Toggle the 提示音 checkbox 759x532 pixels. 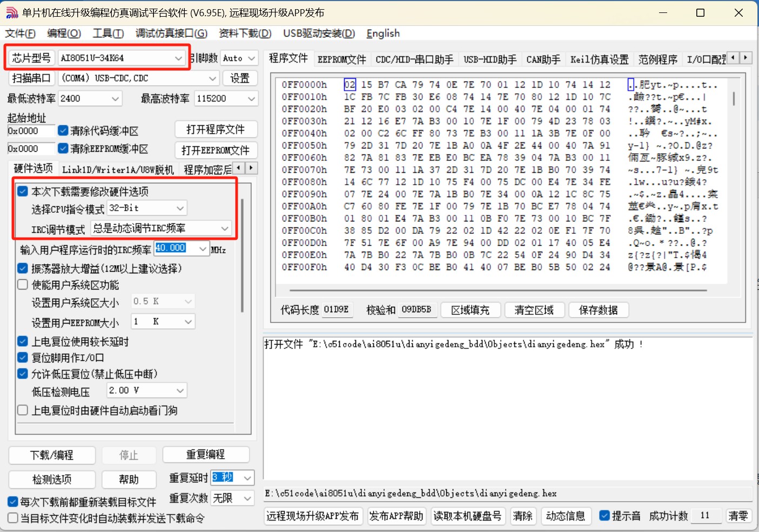tap(605, 516)
